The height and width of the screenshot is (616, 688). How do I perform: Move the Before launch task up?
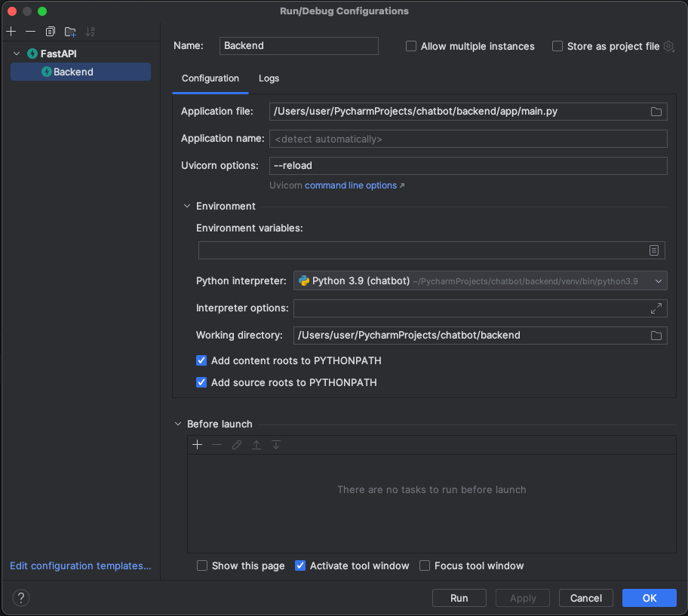pyautogui.click(x=256, y=445)
